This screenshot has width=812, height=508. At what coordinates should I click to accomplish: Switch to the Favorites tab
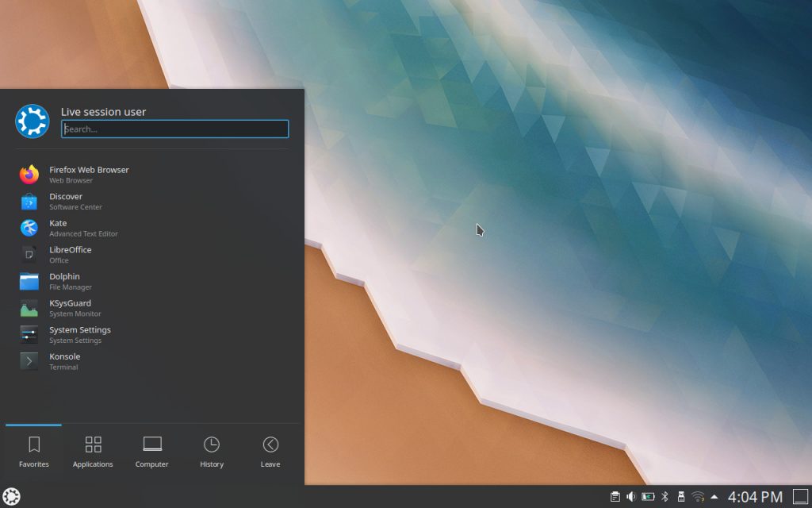(x=33, y=452)
